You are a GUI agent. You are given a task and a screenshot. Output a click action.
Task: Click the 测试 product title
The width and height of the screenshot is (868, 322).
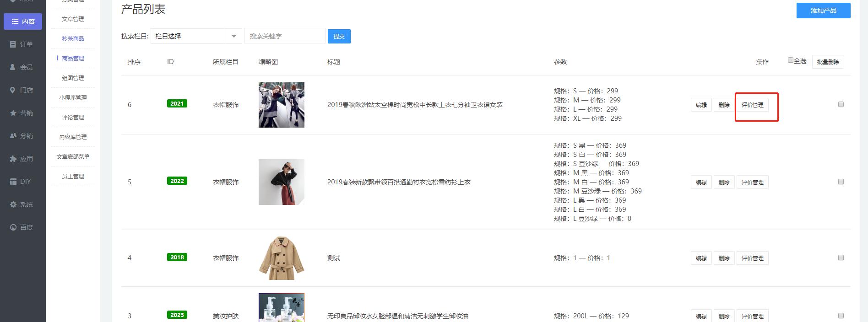click(x=334, y=258)
